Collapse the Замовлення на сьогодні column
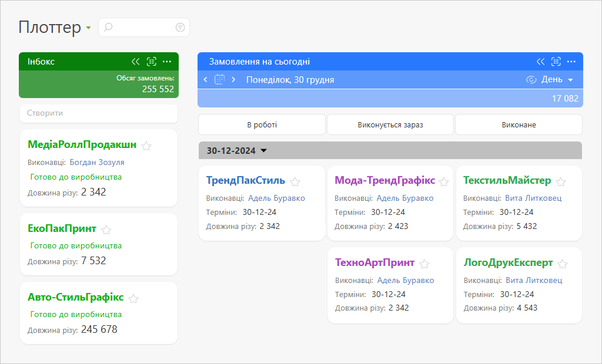Image resolution: width=602 pixels, height=364 pixels. pyautogui.click(x=541, y=62)
